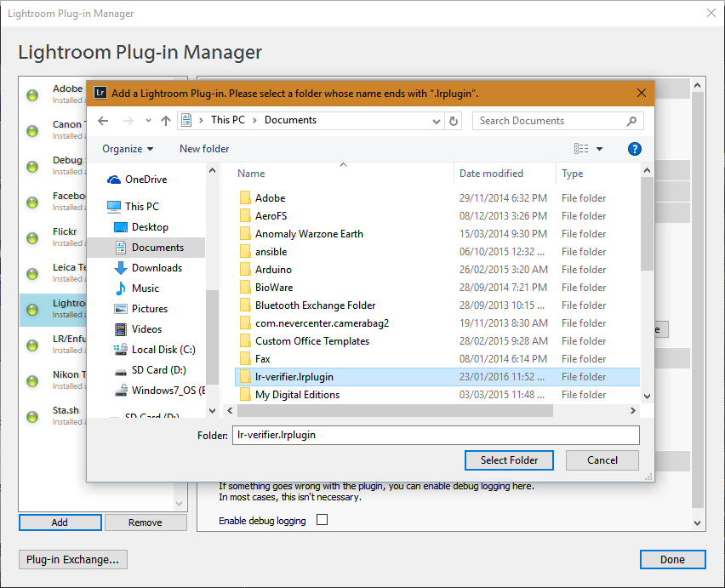The image size is (725, 588).
Task: Select the Anomaly Warzone Earth folder icon
Action: coord(245,234)
